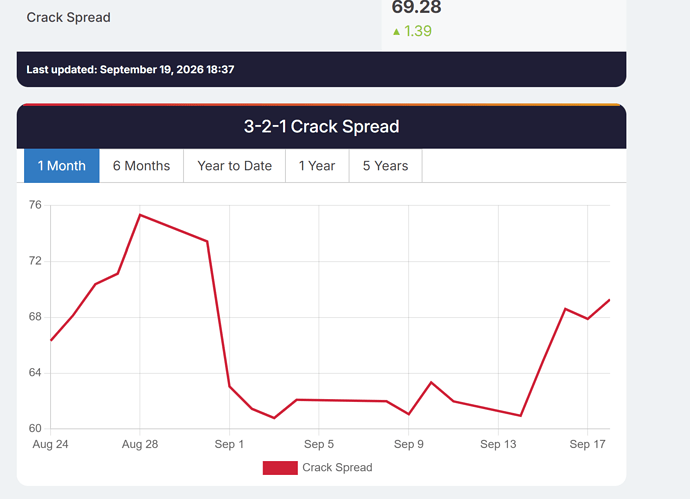
Task: Select the 5 Years tab
Action: (385, 166)
